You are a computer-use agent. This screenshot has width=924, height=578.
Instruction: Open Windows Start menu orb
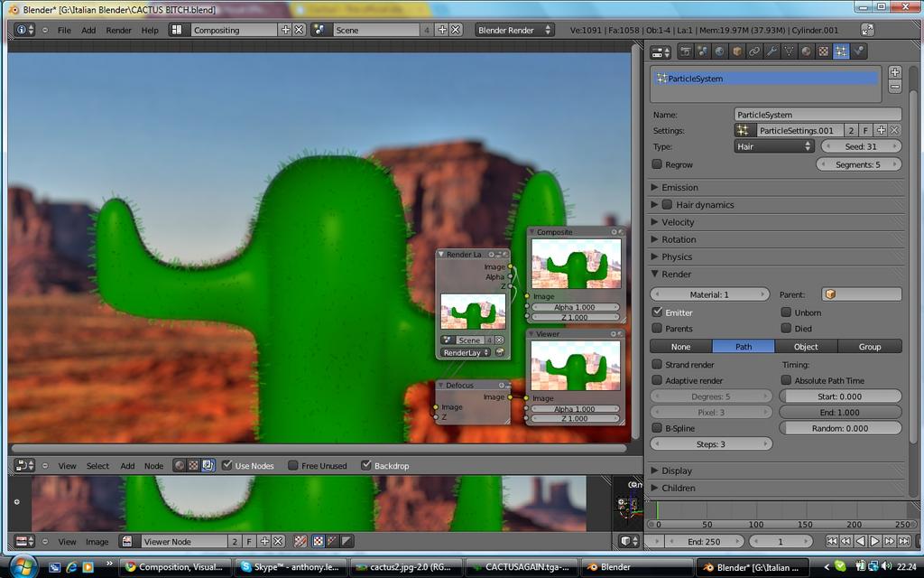(23, 567)
